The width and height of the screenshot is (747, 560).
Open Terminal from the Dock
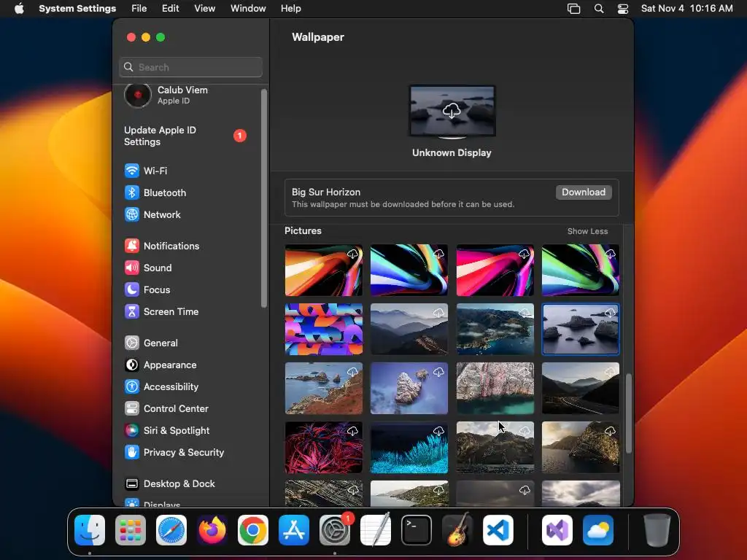(x=417, y=530)
